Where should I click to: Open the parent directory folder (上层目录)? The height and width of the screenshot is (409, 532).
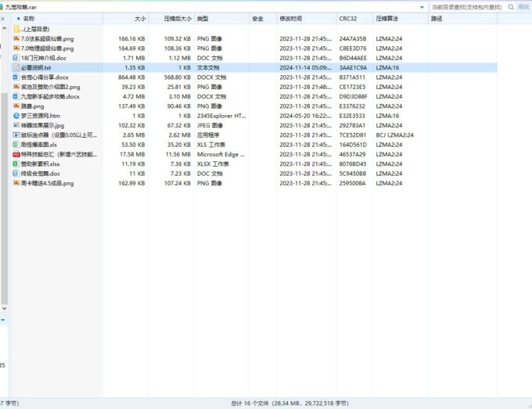click(35, 29)
